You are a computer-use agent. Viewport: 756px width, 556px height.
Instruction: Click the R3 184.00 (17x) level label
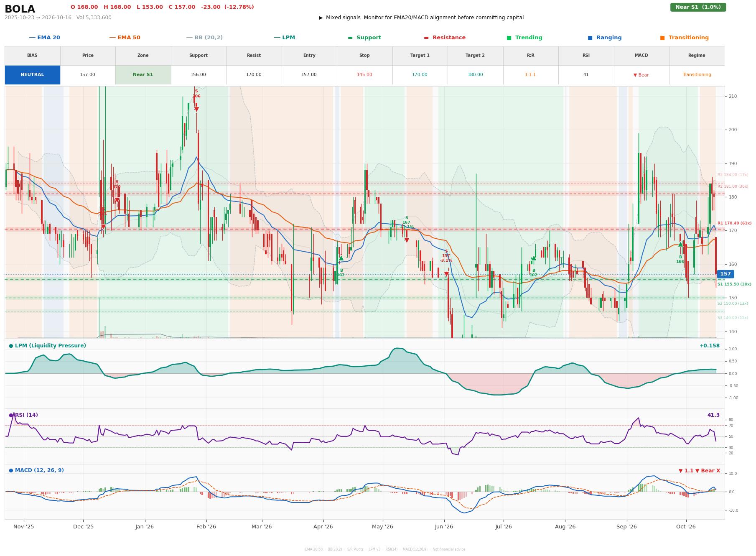(733, 175)
